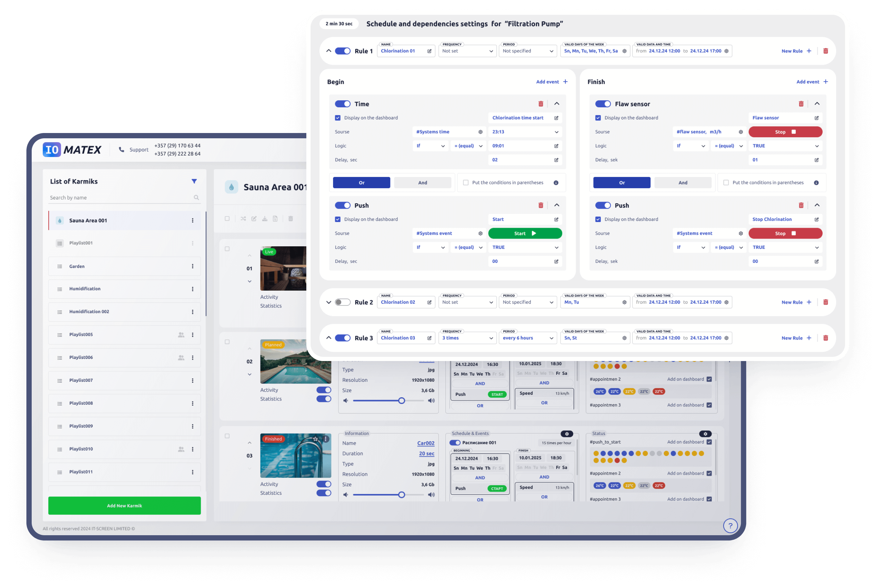Click the Stop button under Flaw sensor
Screen dimensions: 881x588
click(785, 132)
